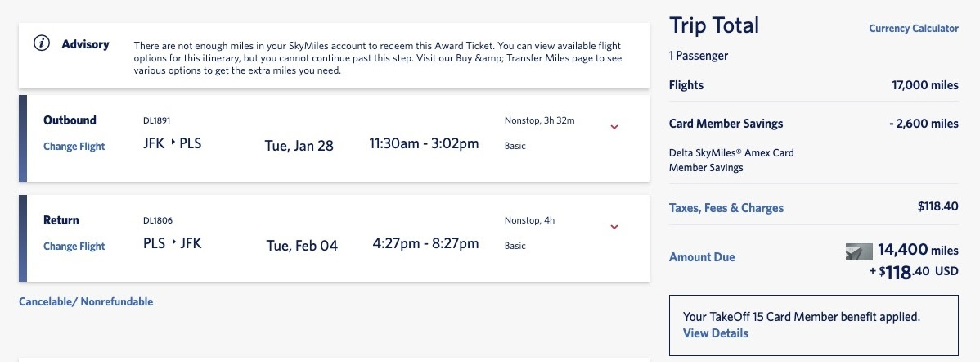Change the Return flight
The height and width of the screenshot is (362, 980).
(74, 247)
